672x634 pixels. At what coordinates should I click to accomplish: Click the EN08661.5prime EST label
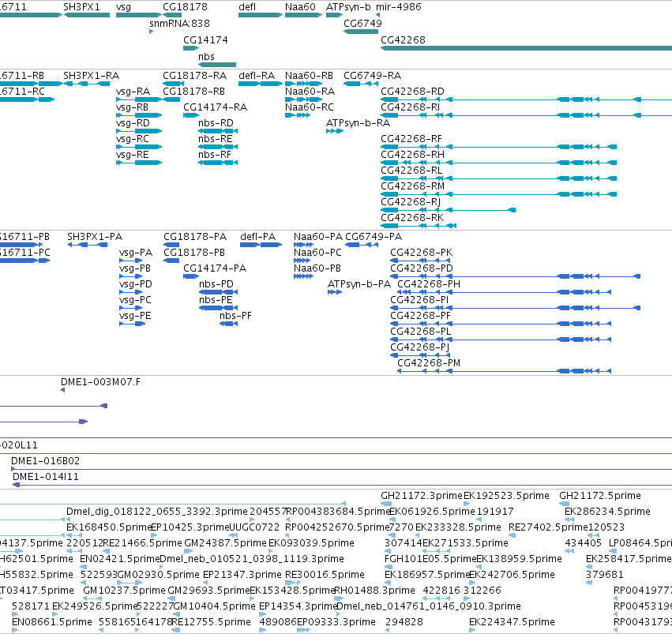point(52,622)
